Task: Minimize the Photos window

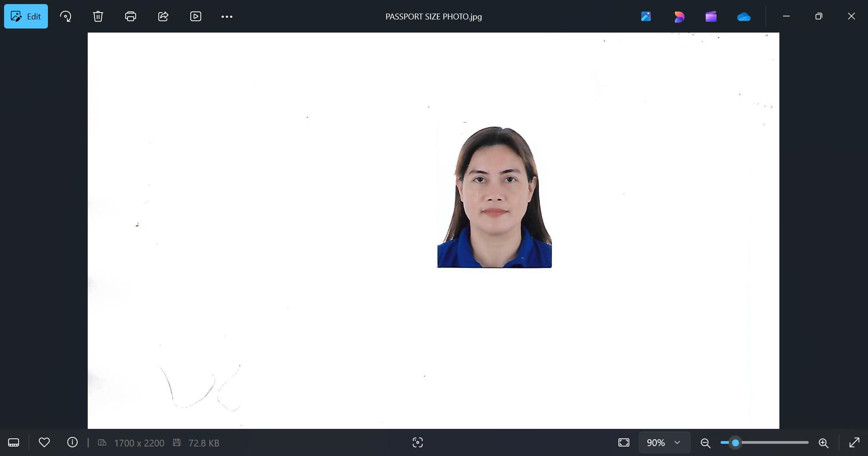Action: (786, 16)
